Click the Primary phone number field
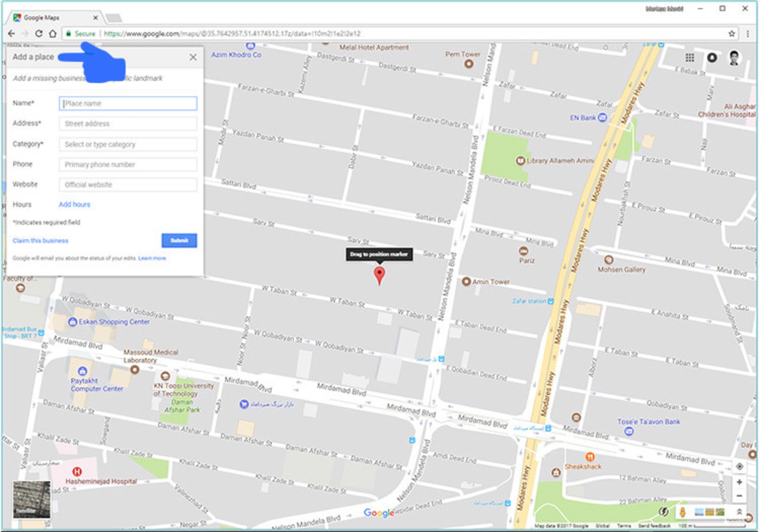The width and height of the screenshot is (760, 532). coord(128,164)
